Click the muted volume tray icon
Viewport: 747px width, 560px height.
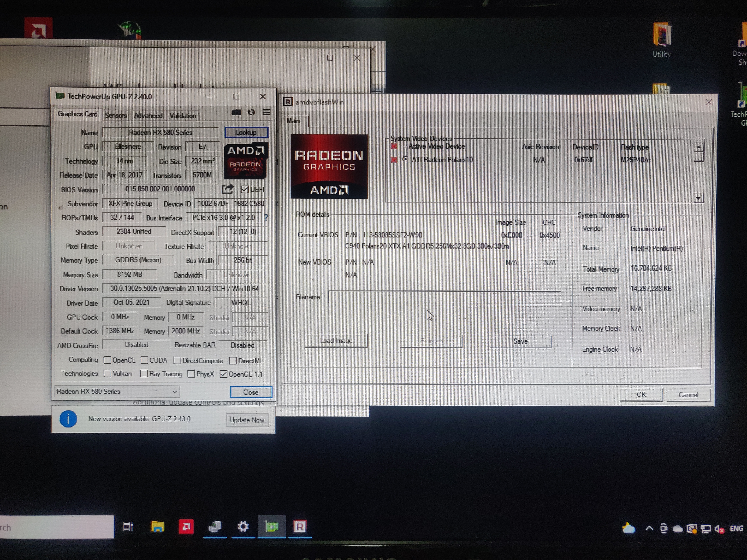pos(719,529)
